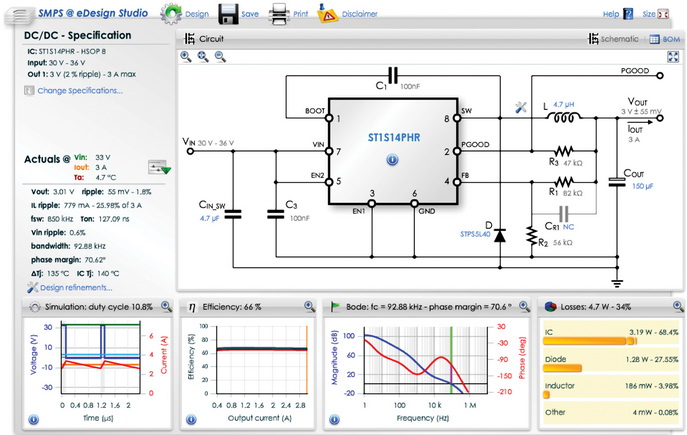Click the ST1S14PHR chip name
Viewport: 687px width, 435px height.
(x=393, y=138)
